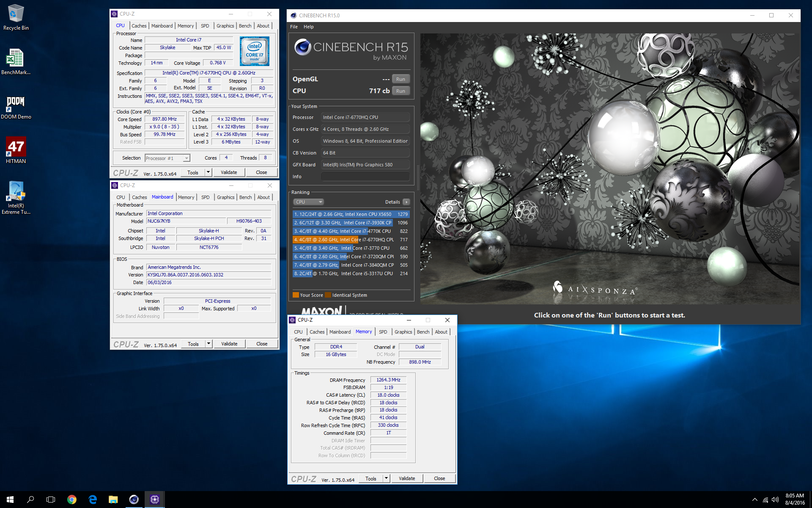The width and height of the screenshot is (812, 508).
Task: Click Close button in Mainboard CPU-Z window
Action: (x=262, y=344)
